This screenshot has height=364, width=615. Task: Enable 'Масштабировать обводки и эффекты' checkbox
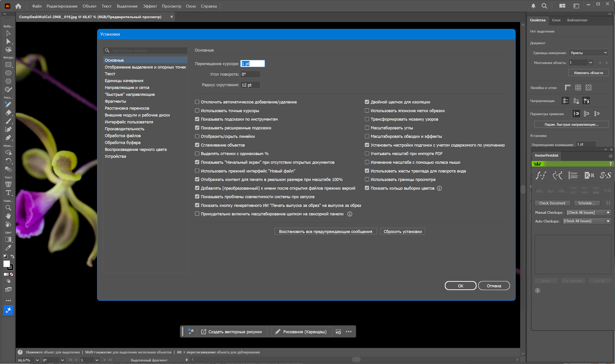click(367, 136)
